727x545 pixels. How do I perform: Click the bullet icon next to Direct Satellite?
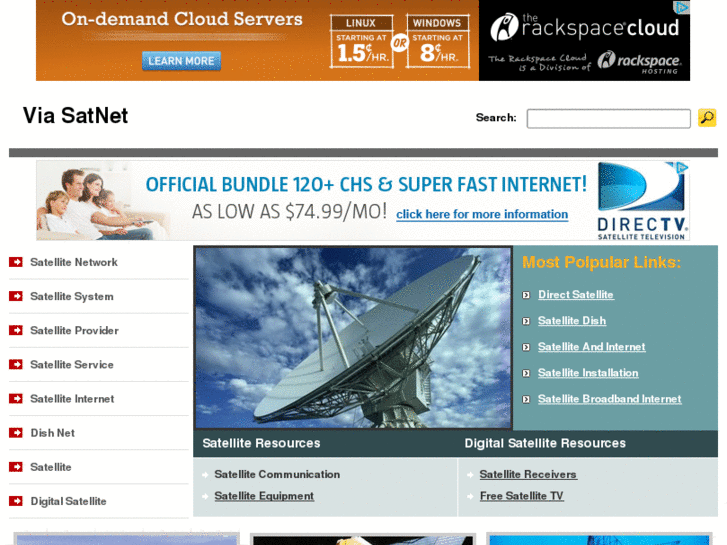click(x=526, y=295)
